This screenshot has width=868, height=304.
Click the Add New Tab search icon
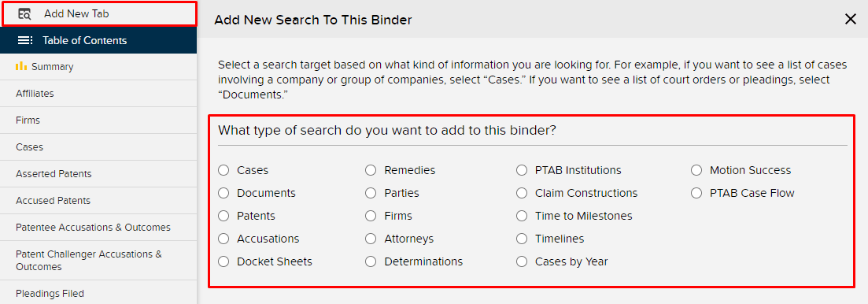pos(24,14)
